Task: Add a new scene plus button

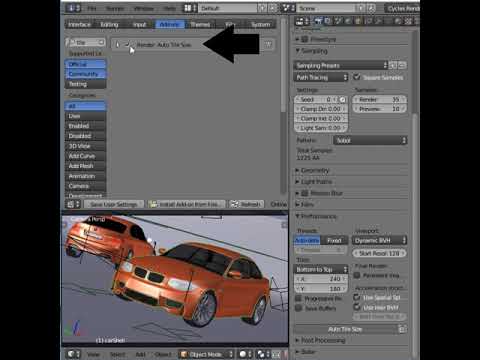Action: (361, 8)
